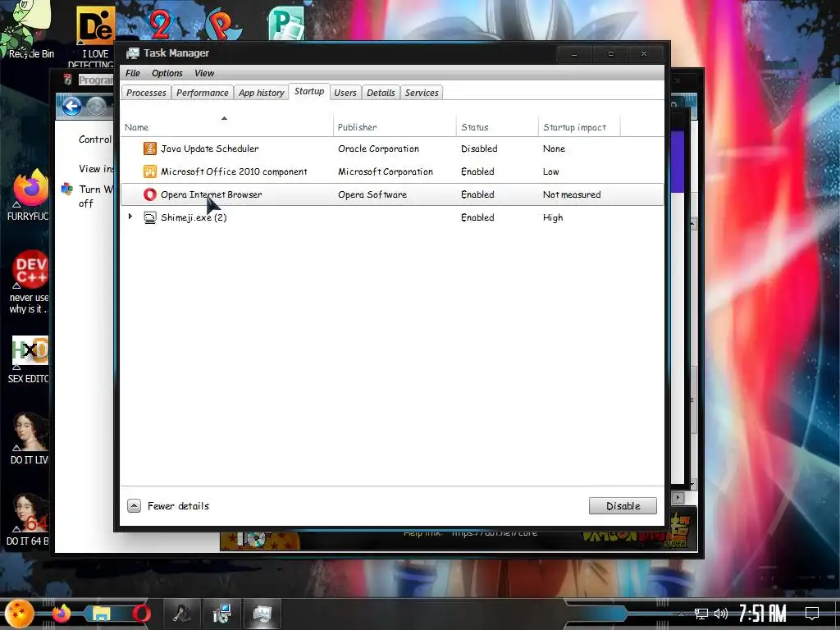Click the network tray icon
Image resolution: width=840 pixels, height=630 pixels.
tap(701, 614)
